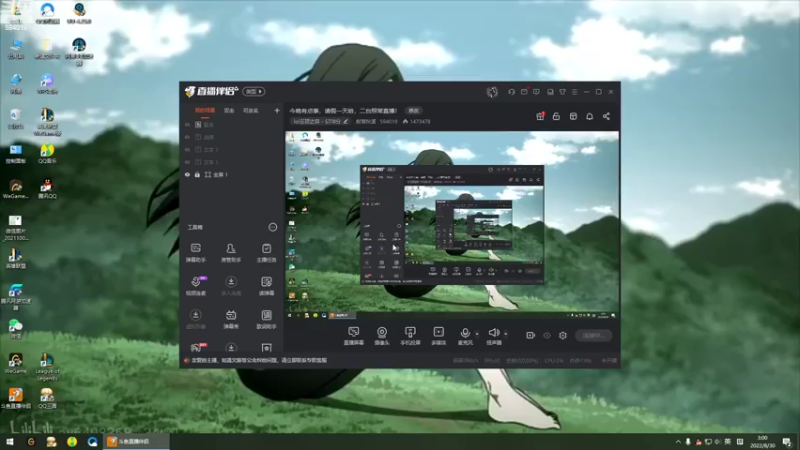800x450 pixels.
Task: Open the 读弹幕 tool
Action: pyautogui.click(x=266, y=286)
